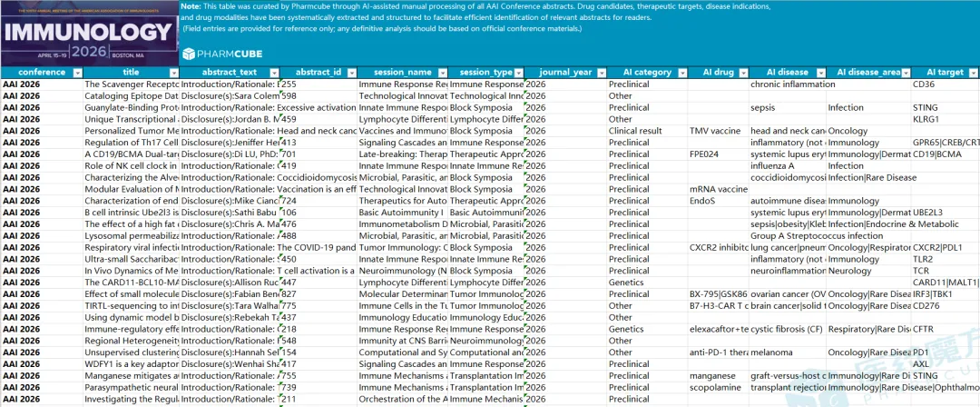The width and height of the screenshot is (980, 407).
Task: Click the PharmCube logo
Action: click(x=222, y=54)
